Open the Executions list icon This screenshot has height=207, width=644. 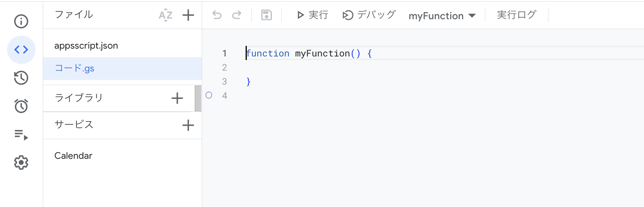pyautogui.click(x=21, y=135)
